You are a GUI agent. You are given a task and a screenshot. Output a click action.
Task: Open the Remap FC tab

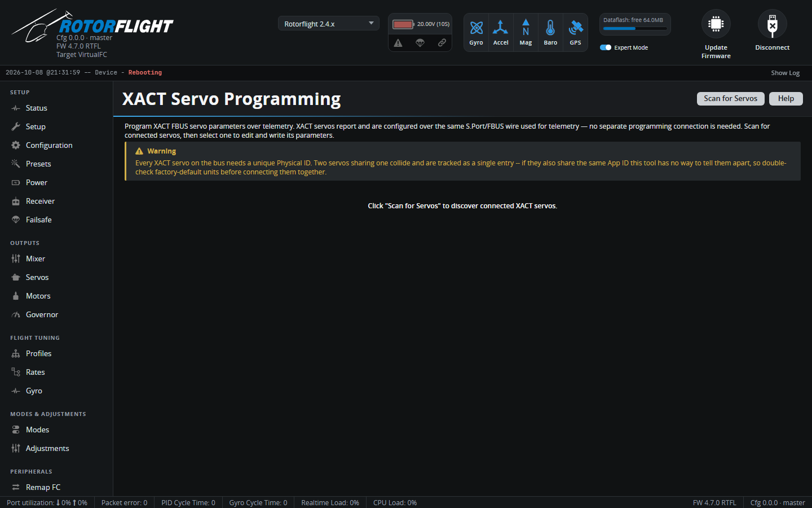pyautogui.click(x=56, y=487)
